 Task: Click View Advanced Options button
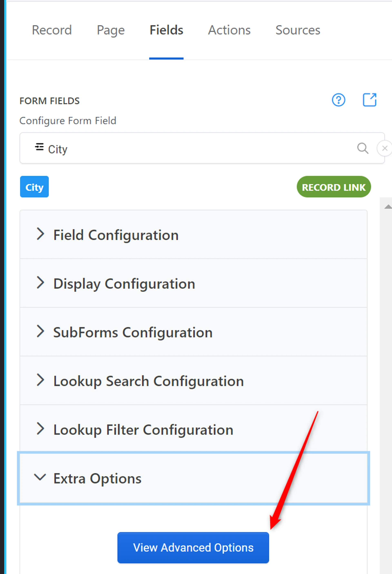pos(193,548)
